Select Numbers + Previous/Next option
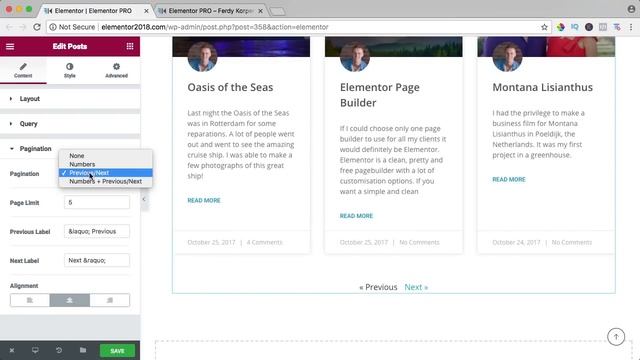 click(x=106, y=181)
